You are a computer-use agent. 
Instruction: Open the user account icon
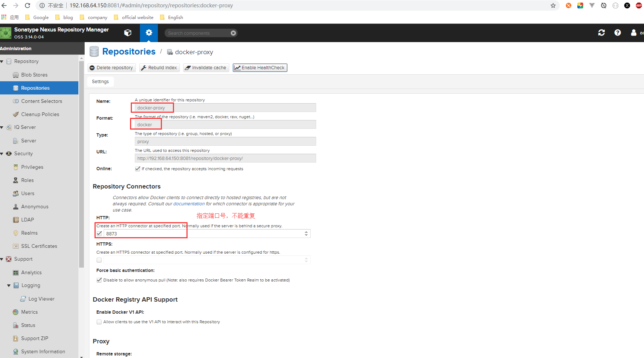point(634,33)
